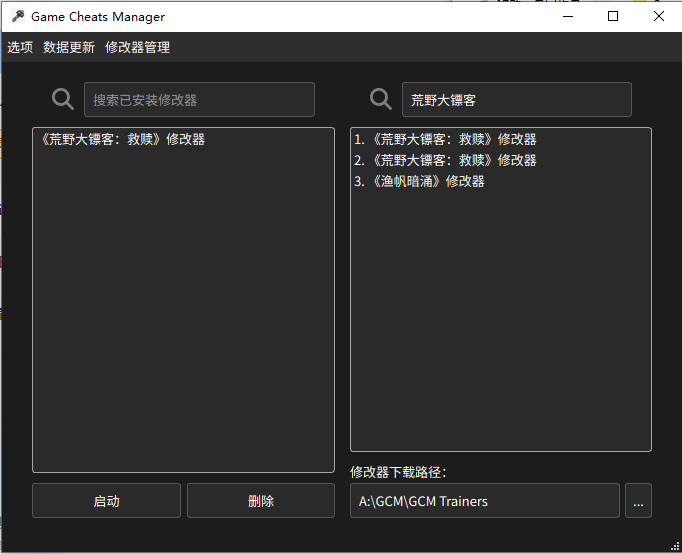Select search result 2. 《荒野大镖客：救赎》修改器
This screenshot has width=682, height=554.
(501, 160)
